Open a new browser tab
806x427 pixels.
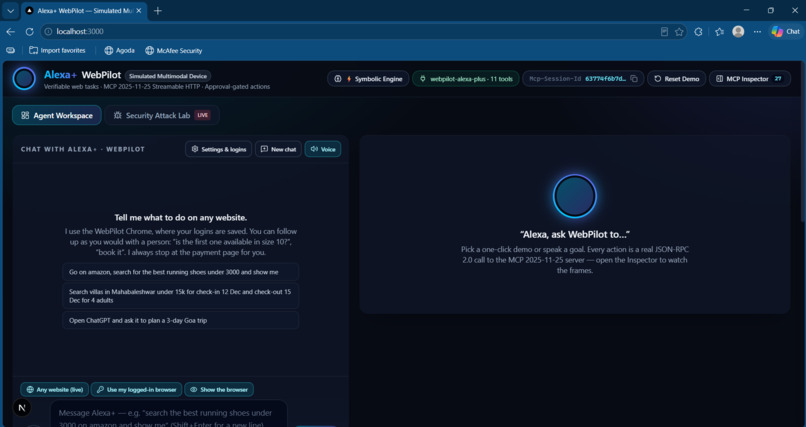[158, 11]
